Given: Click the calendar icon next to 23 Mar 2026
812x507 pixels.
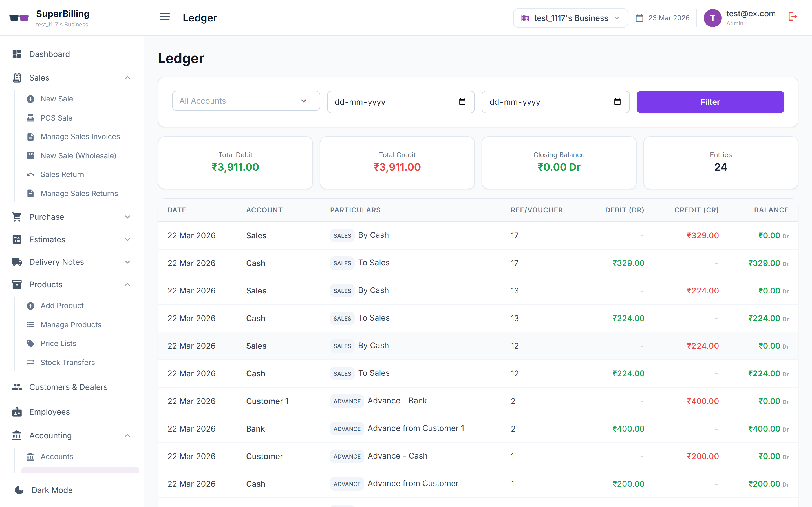Looking at the screenshot, I should [x=639, y=18].
